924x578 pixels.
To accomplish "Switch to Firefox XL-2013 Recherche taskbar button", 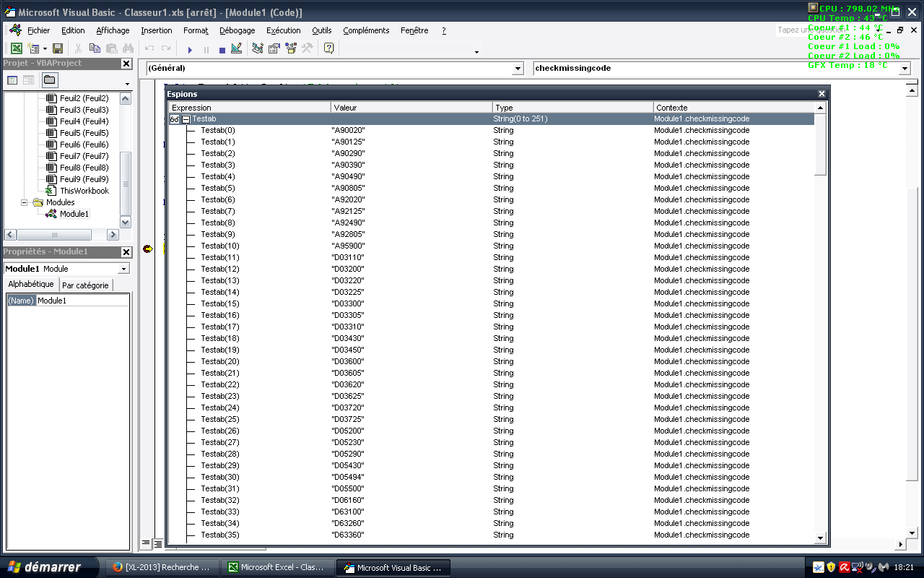I will pos(162,567).
